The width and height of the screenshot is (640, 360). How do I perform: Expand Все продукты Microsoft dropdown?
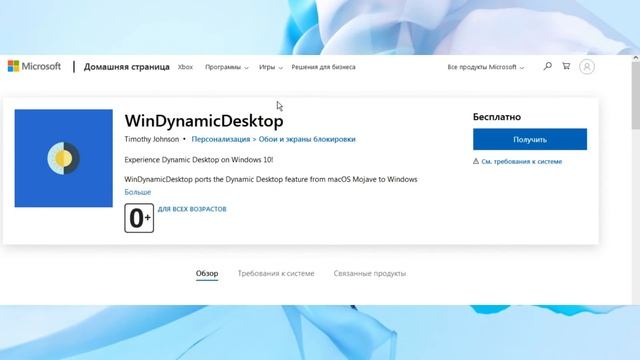486,67
